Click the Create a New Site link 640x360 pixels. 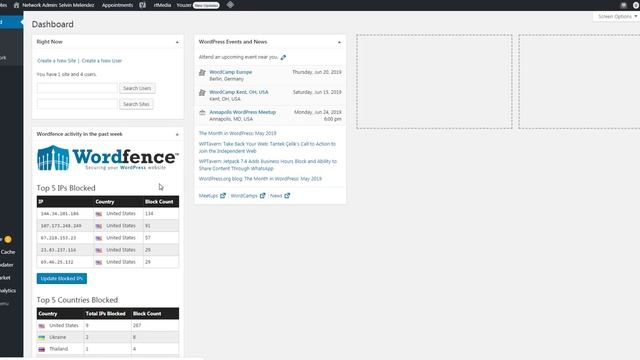57,61
